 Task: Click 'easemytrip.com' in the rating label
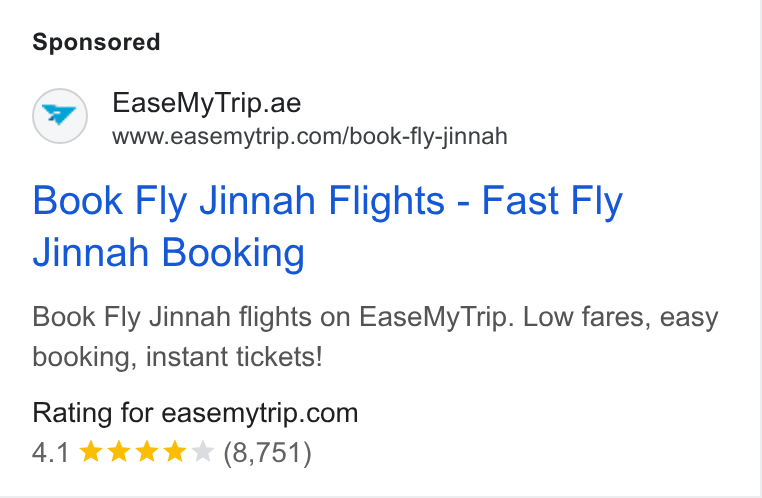tap(260, 414)
